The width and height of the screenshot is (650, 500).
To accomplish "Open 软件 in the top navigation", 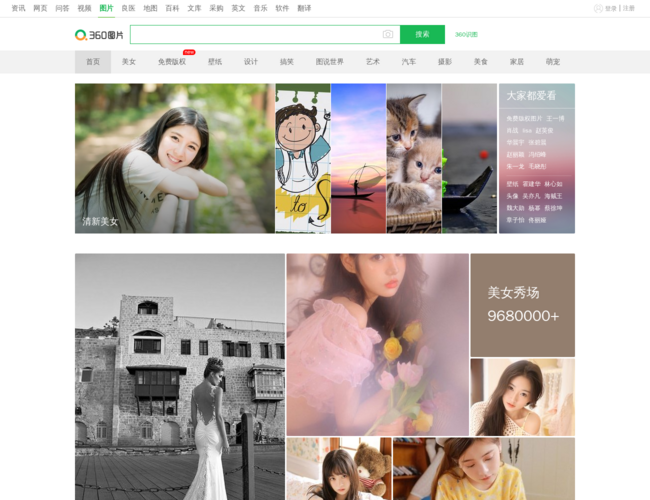I will pos(282,8).
